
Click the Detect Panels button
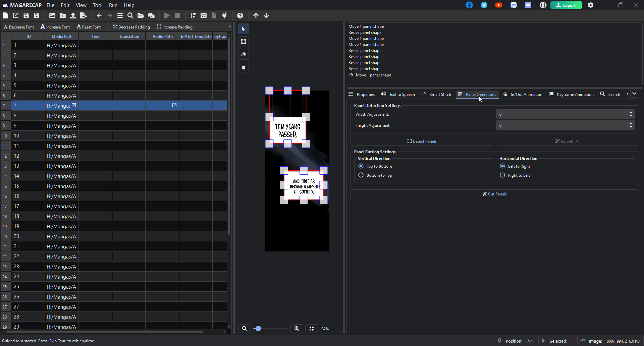422,141
